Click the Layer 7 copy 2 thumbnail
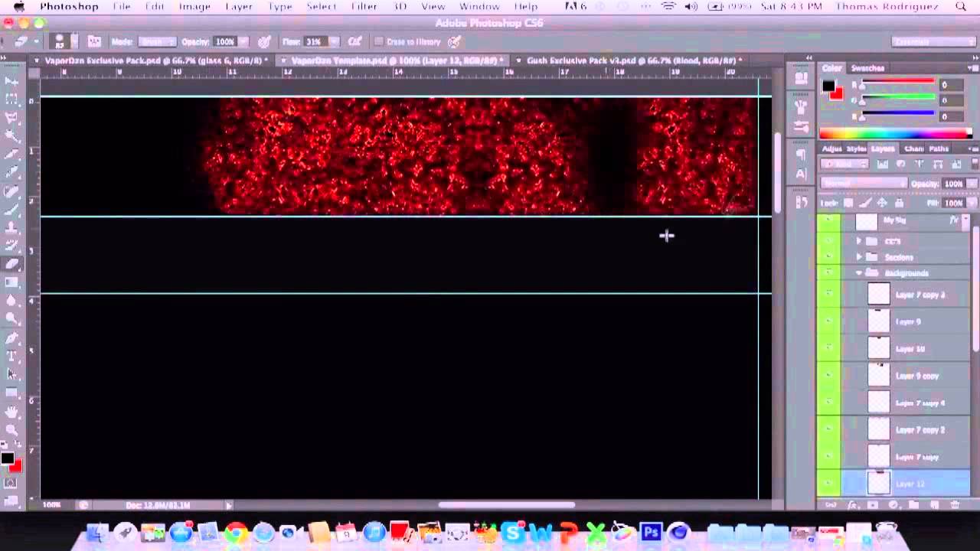Screen dimensions: 980x551 tap(879, 429)
